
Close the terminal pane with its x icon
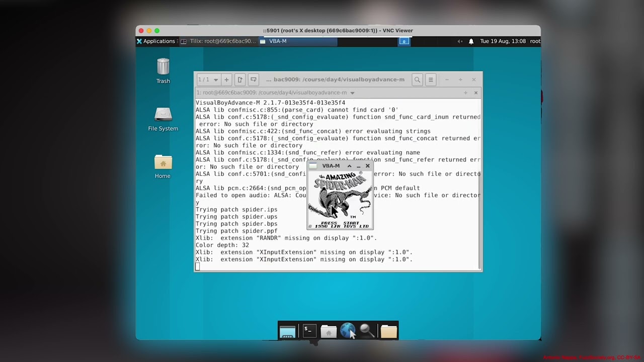475,93
